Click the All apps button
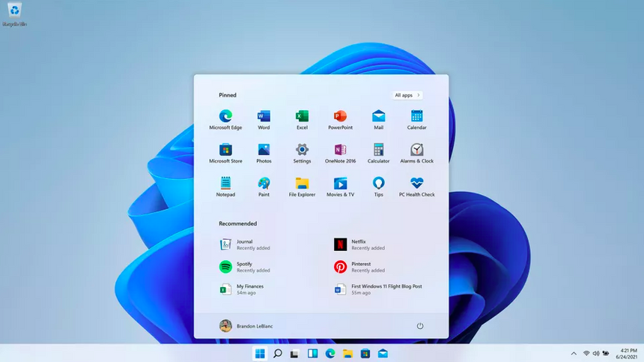Image resolution: width=644 pixels, height=362 pixels. tap(407, 95)
